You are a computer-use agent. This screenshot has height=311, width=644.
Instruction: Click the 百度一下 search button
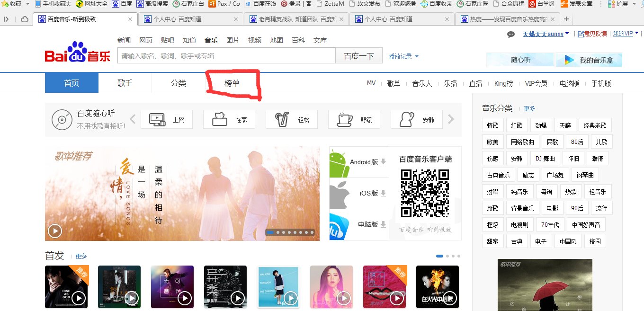[359, 55]
